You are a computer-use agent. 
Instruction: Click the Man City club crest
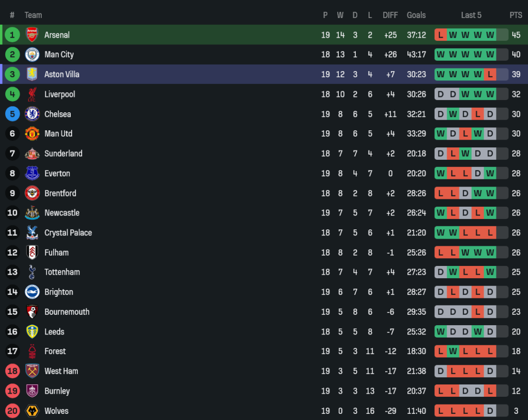click(32, 55)
